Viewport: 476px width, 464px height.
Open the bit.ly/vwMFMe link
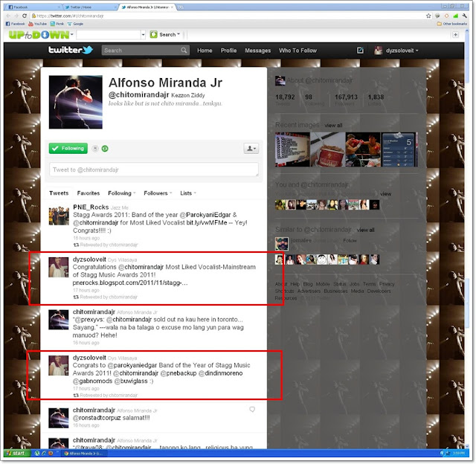coord(207,222)
